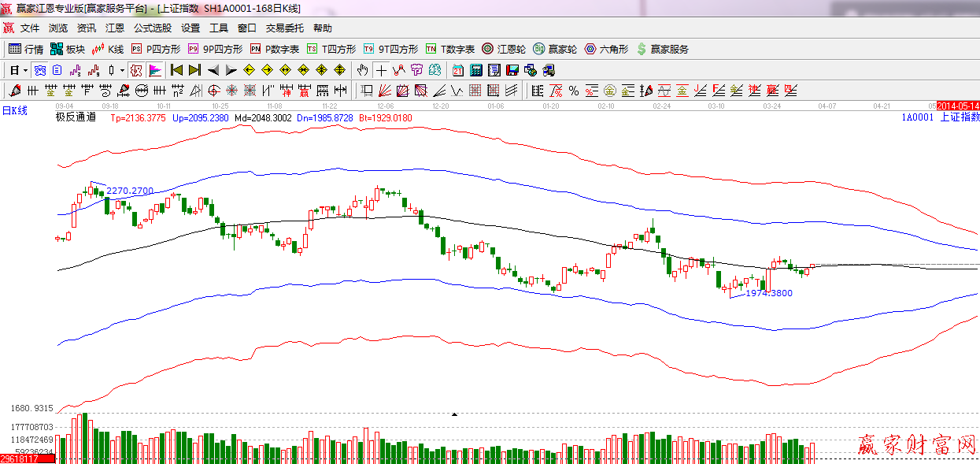Click the P四方形 toolbar button
The height and width of the screenshot is (464, 980).
[156, 49]
